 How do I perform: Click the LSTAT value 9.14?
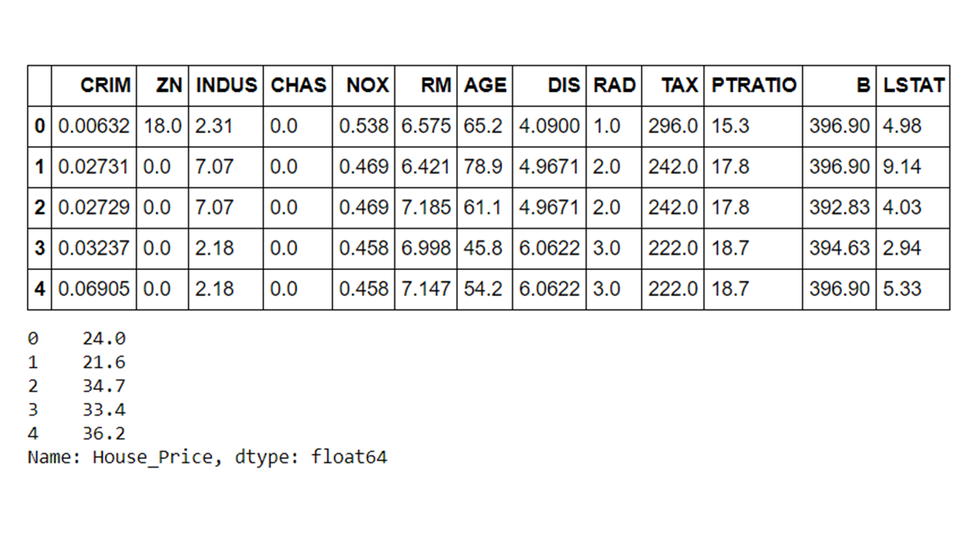click(x=902, y=167)
